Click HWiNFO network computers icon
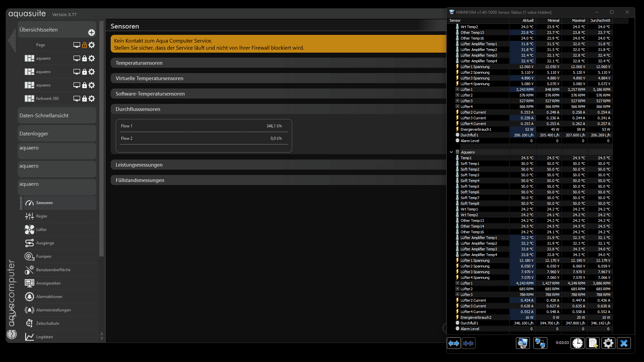This screenshot has width=644, height=362. pyautogui.click(x=540, y=343)
